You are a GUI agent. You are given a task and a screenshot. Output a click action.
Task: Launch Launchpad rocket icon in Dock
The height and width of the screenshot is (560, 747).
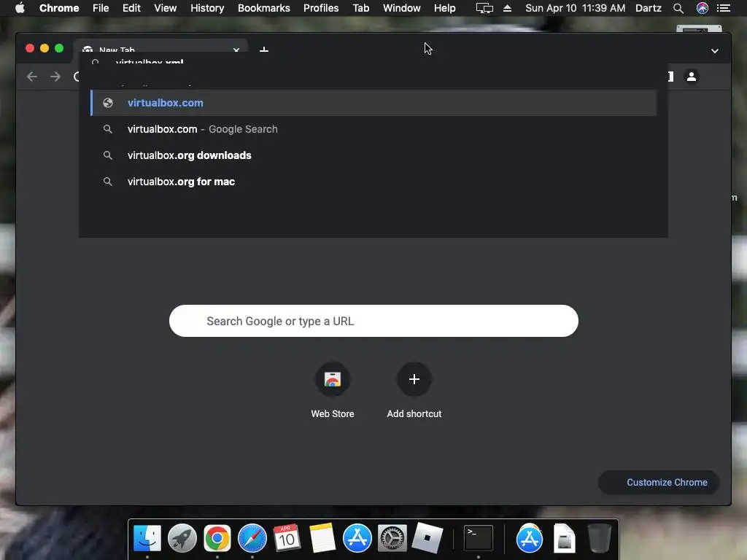182,539
